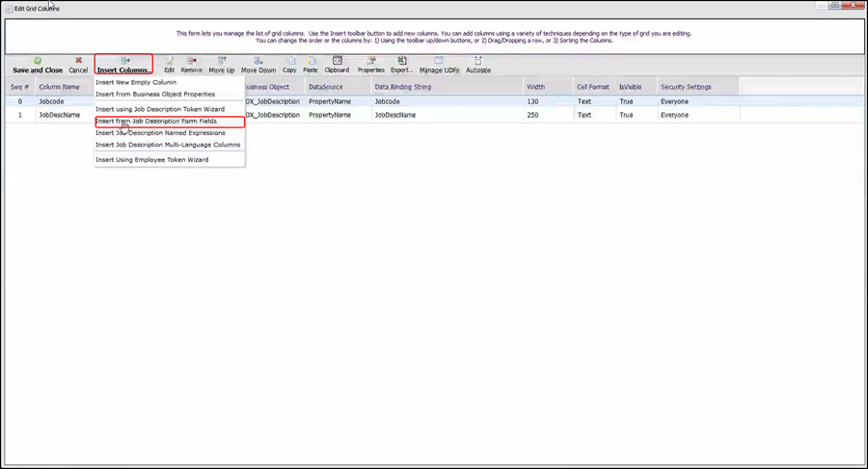Screen dimensions: 868x469
Task: Open Properties from the toolbar
Action: (370, 65)
